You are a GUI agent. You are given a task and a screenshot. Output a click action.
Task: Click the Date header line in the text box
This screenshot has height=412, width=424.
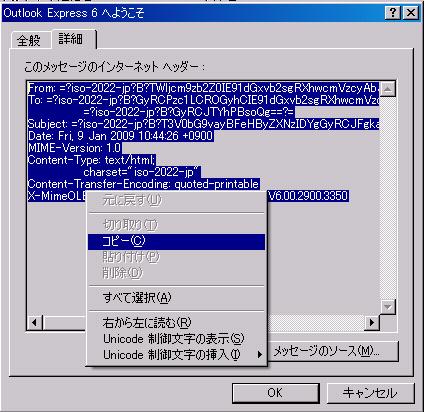tap(121, 136)
